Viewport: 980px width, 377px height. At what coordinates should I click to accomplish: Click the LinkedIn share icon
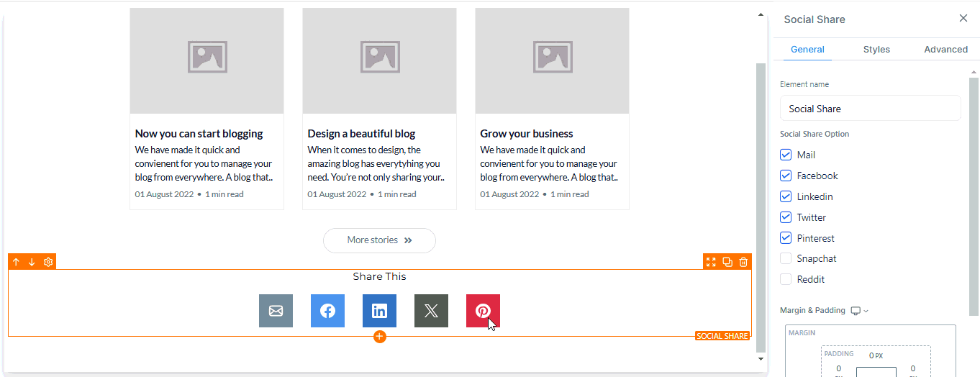click(x=379, y=311)
